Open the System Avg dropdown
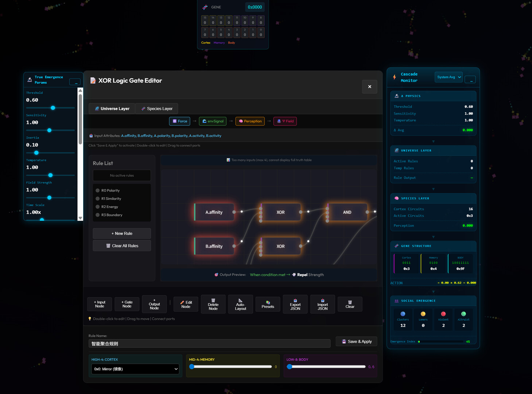This screenshot has width=532, height=394. pyautogui.click(x=448, y=77)
